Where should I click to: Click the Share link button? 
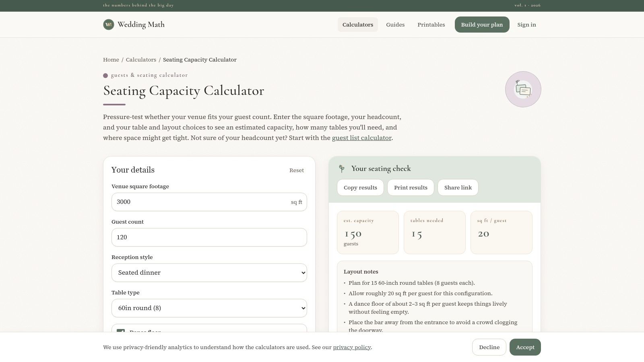tap(458, 187)
